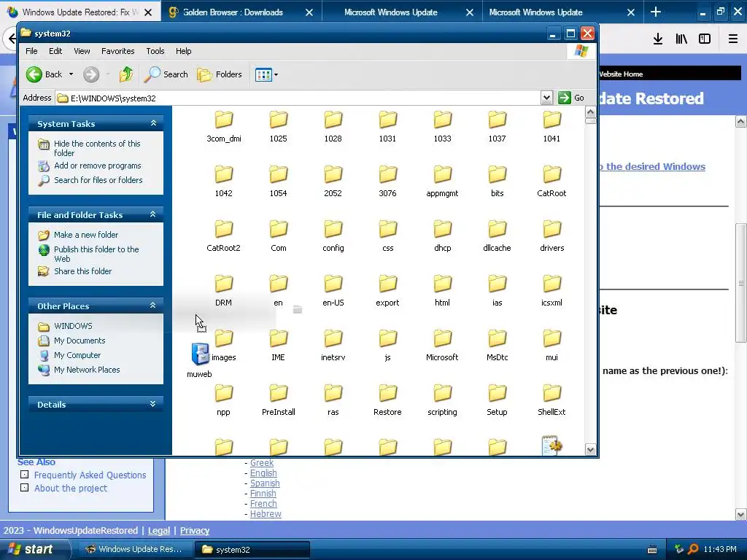Open the Spanish language link

point(265,483)
